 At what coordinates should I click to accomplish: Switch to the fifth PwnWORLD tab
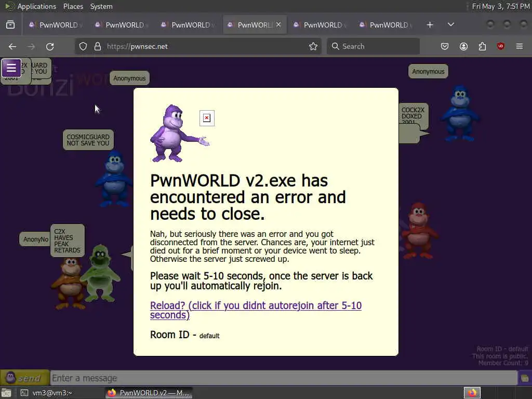(319, 25)
